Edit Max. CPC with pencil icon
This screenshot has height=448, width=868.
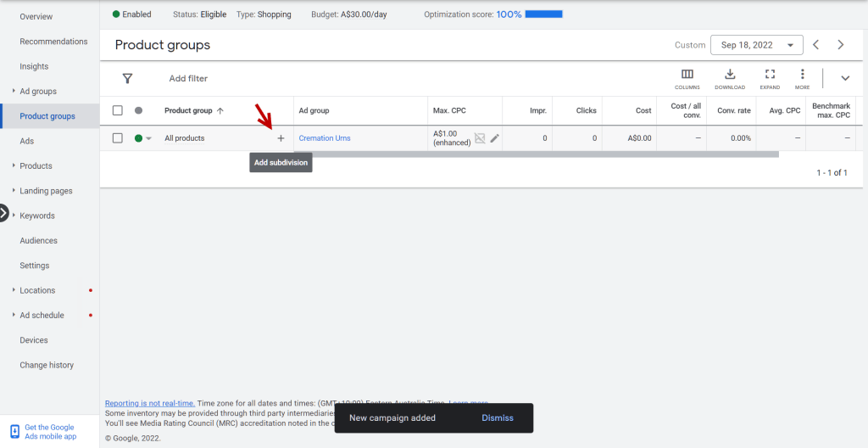pyautogui.click(x=495, y=138)
